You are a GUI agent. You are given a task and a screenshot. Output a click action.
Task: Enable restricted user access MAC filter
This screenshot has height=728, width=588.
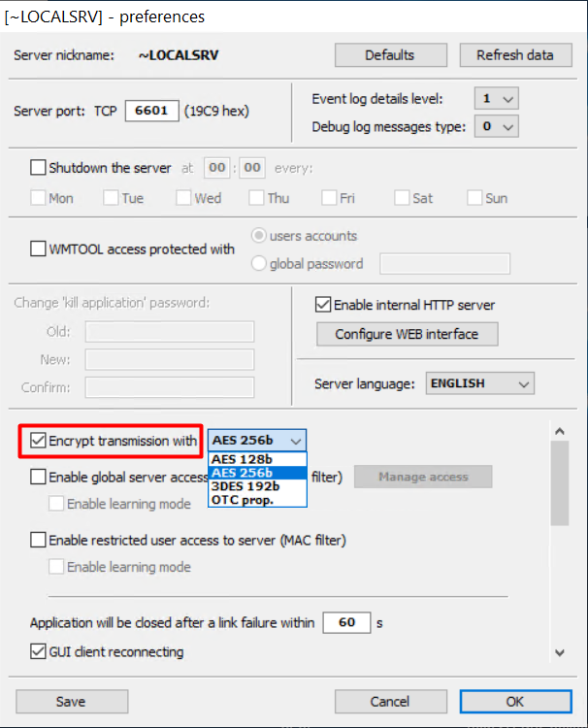[39, 540]
